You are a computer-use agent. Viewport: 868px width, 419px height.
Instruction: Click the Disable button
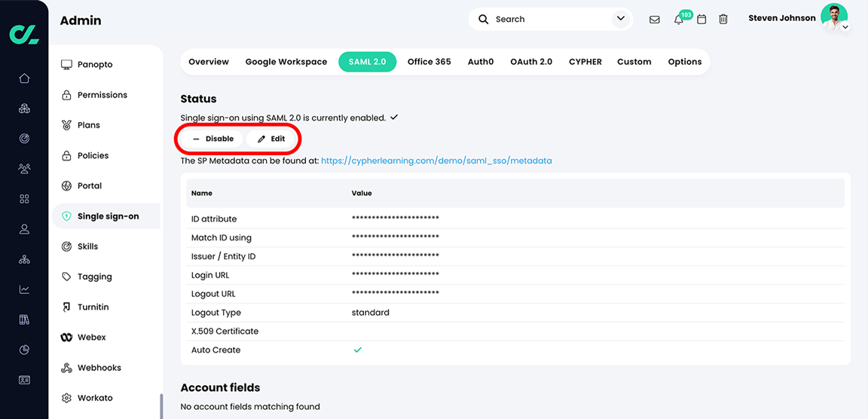click(212, 139)
